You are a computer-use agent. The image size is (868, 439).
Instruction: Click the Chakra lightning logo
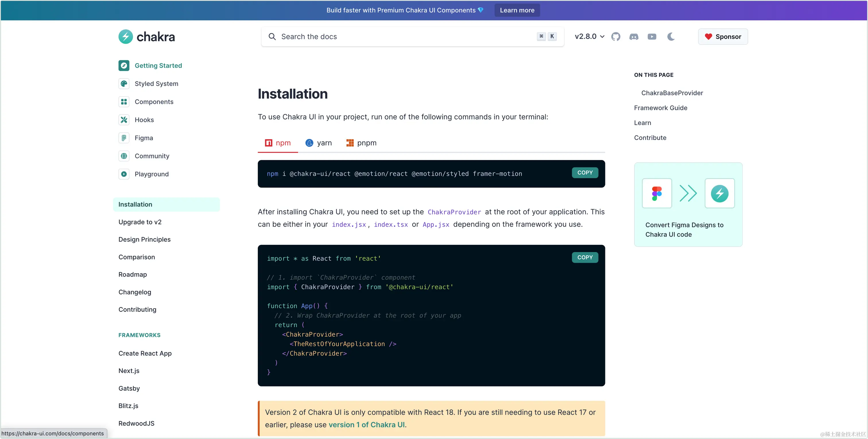point(126,37)
